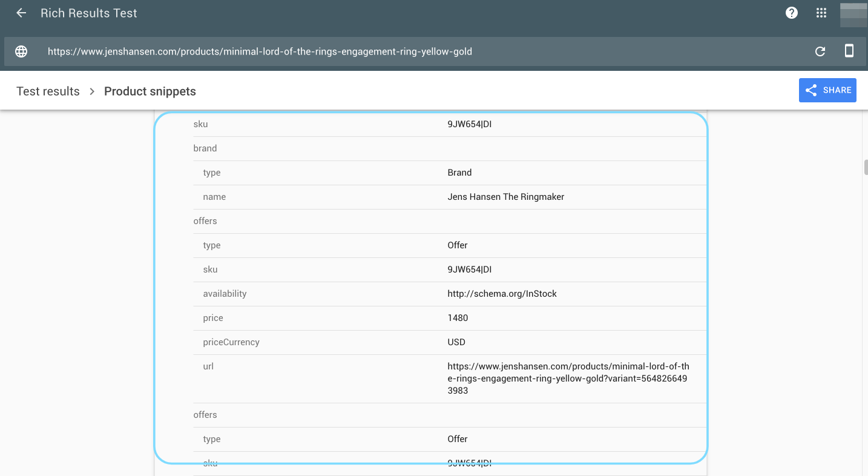The image size is (868, 476).
Task: Click the profile avatar in the top right
Action: [853, 13]
